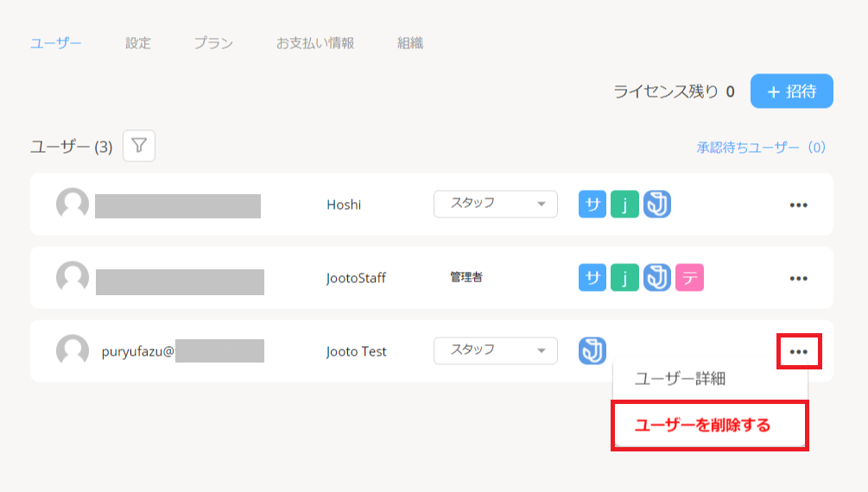This screenshot has height=492, width=868.
Task: Click the Jooto logo badge in JootoStaff's row
Action: point(657,277)
